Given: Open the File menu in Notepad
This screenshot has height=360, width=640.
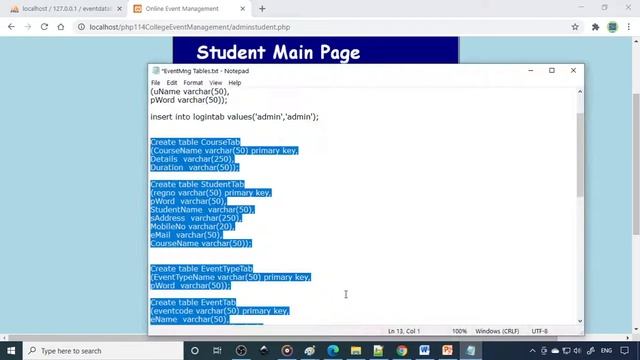Looking at the screenshot, I should pyautogui.click(x=156, y=82).
